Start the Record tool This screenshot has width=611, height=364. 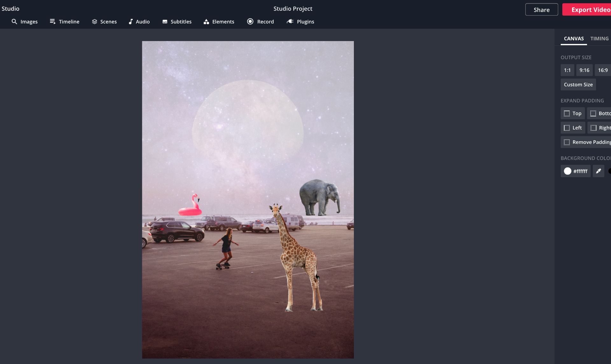[x=261, y=22]
